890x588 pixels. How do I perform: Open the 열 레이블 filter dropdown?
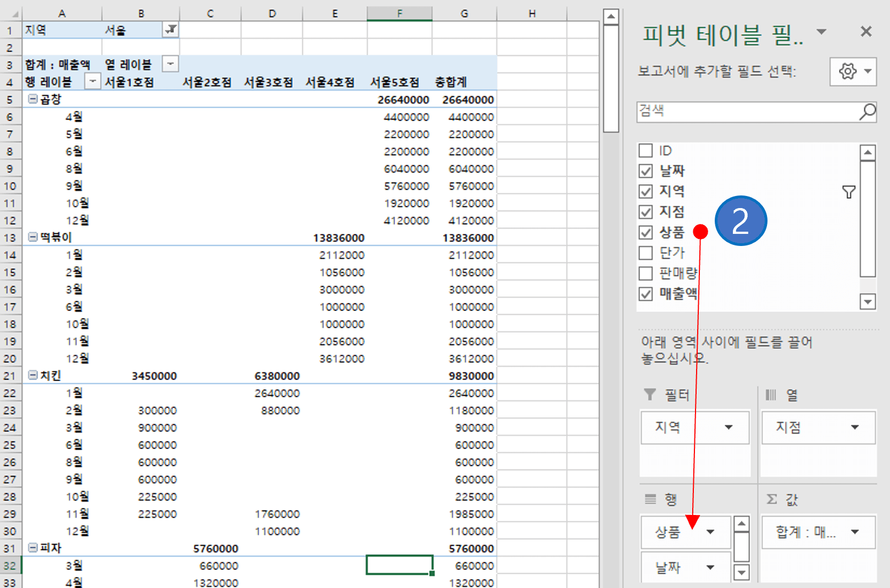click(x=170, y=64)
